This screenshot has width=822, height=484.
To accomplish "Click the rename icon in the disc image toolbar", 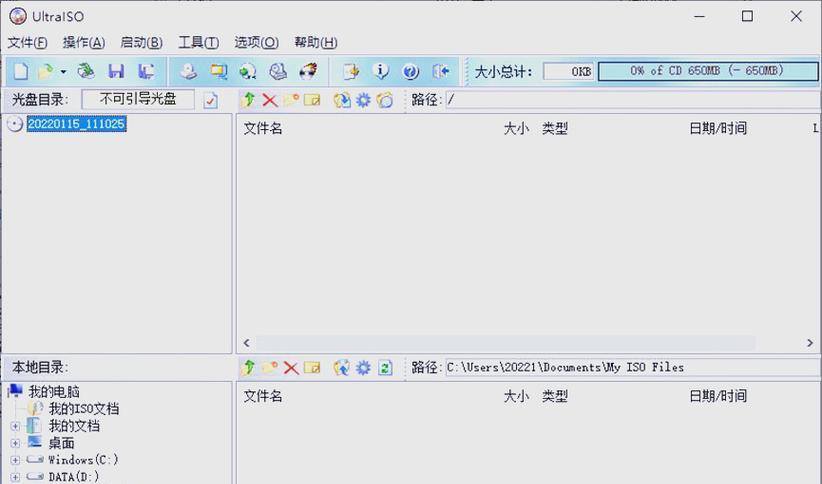I will (x=312, y=99).
